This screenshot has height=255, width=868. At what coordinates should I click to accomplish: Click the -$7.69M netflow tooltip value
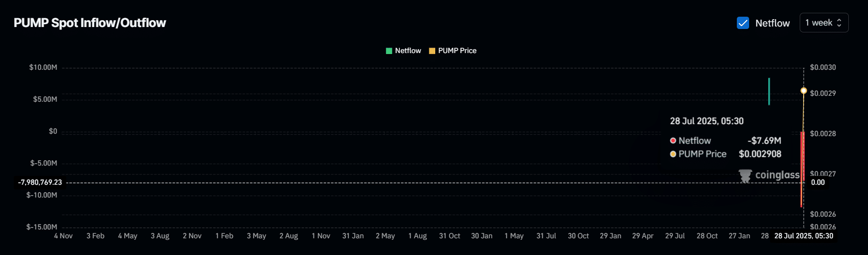[x=764, y=141]
